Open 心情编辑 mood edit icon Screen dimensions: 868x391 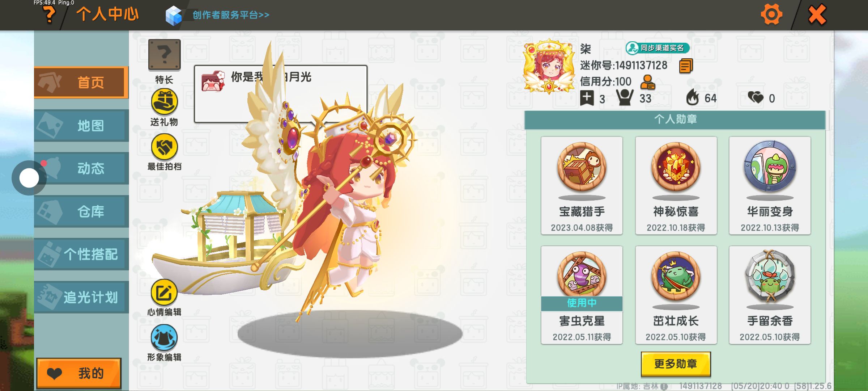(164, 293)
